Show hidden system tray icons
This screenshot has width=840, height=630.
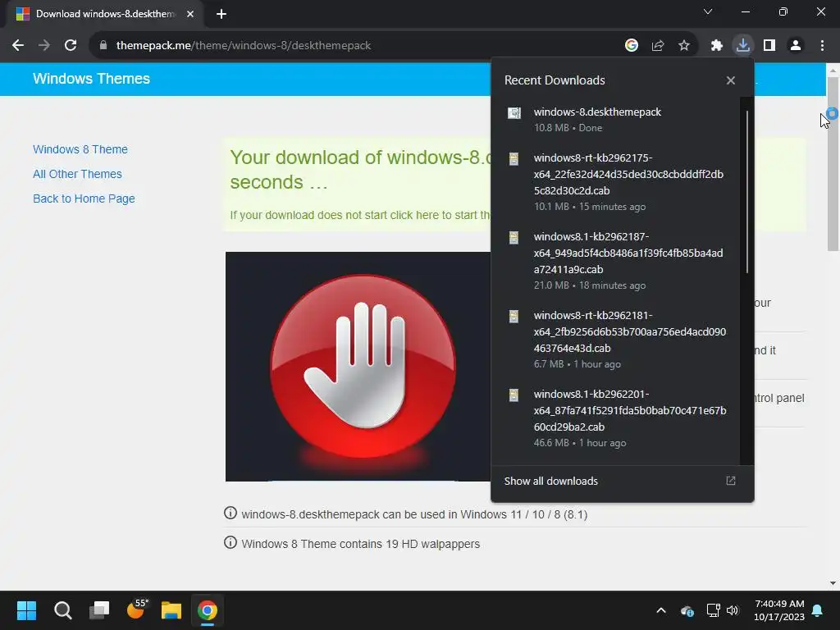(x=661, y=610)
